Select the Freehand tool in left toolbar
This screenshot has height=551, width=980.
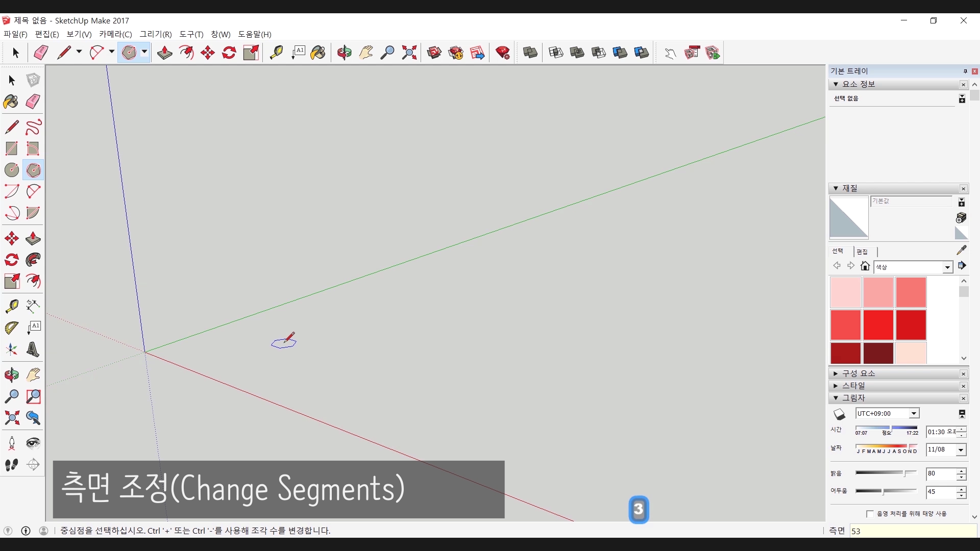point(33,127)
